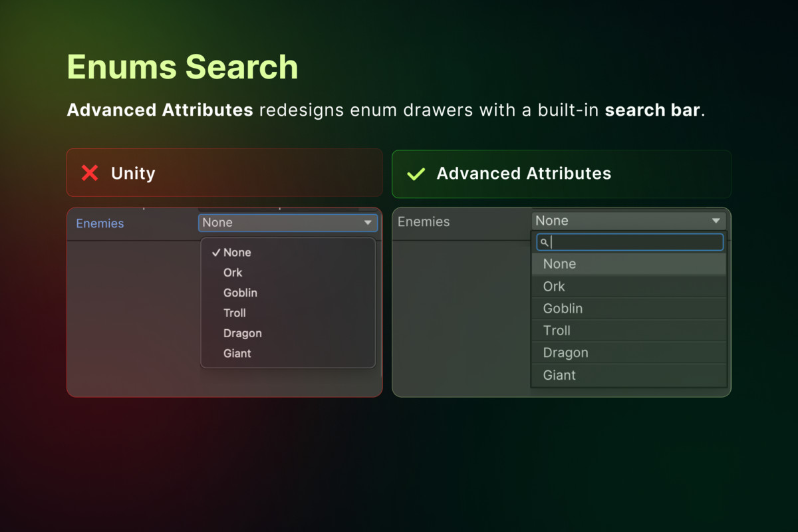Click the green checkmark beside Advanced Attributes
Image resolution: width=798 pixels, height=532 pixels.
click(416, 174)
